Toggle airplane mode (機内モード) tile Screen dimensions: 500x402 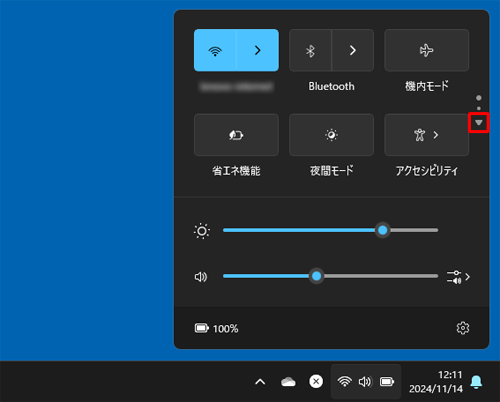tap(427, 50)
